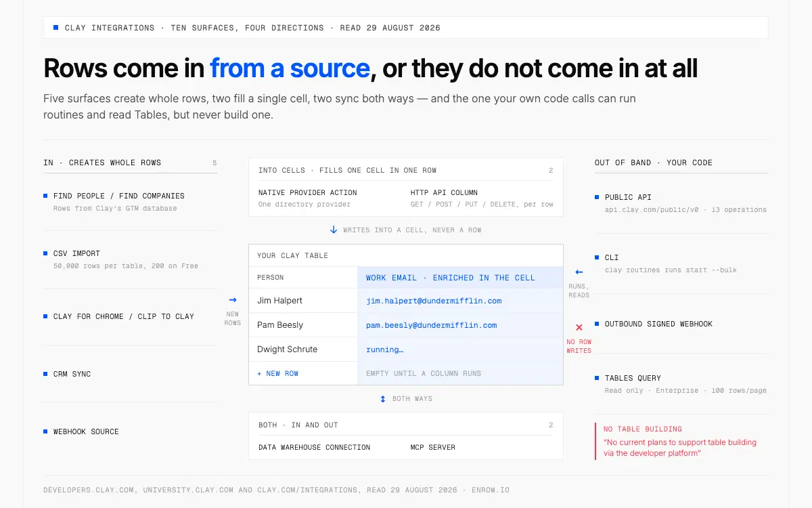This screenshot has width=812, height=508.
Task: Click the blue bullet beside WEBHOOK SOURCE
Action: [x=45, y=431]
